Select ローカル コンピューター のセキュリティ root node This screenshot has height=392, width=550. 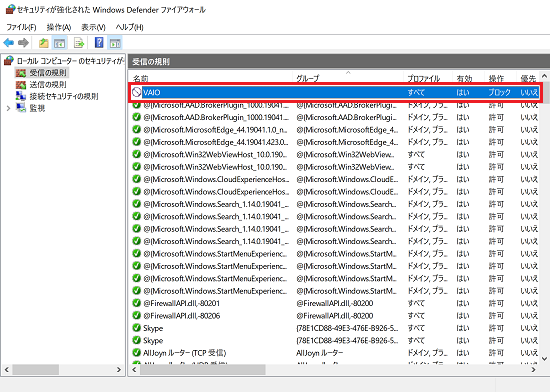tap(70, 61)
